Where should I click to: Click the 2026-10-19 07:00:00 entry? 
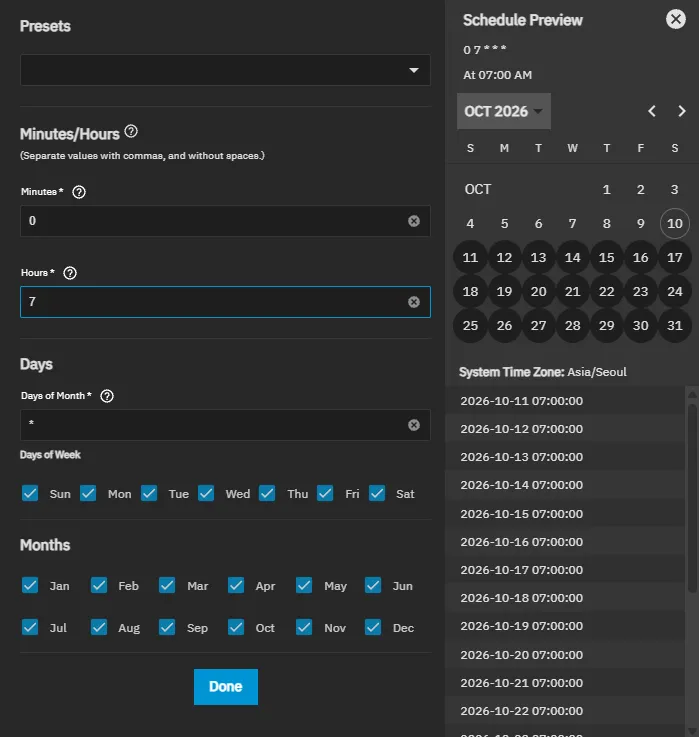click(565, 626)
